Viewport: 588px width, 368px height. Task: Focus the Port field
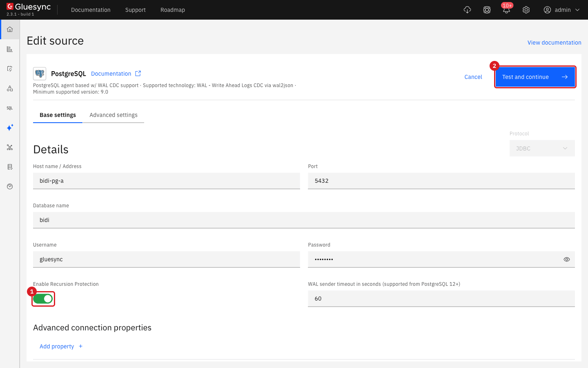coord(441,181)
